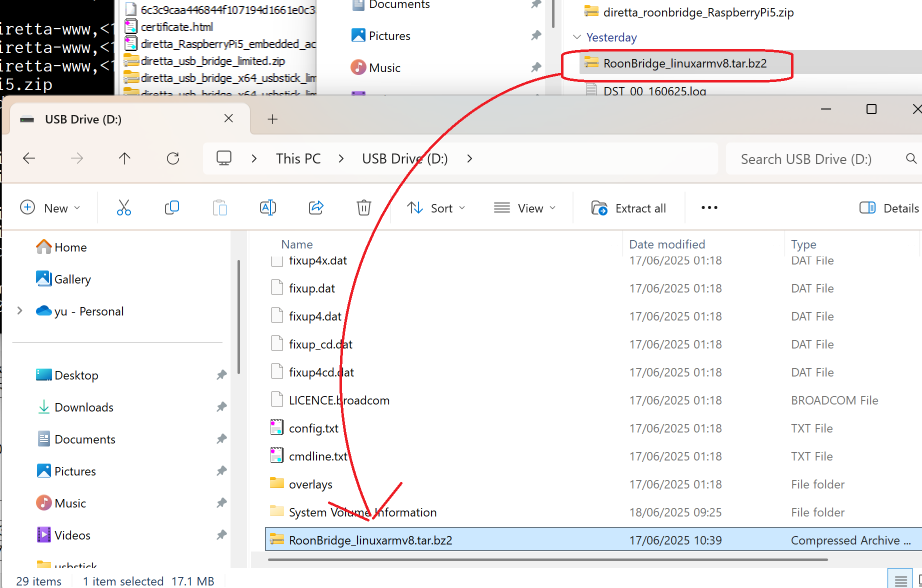Screen dimensions: 922x588
Task: Open the See more options menu
Action: point(709,208)
